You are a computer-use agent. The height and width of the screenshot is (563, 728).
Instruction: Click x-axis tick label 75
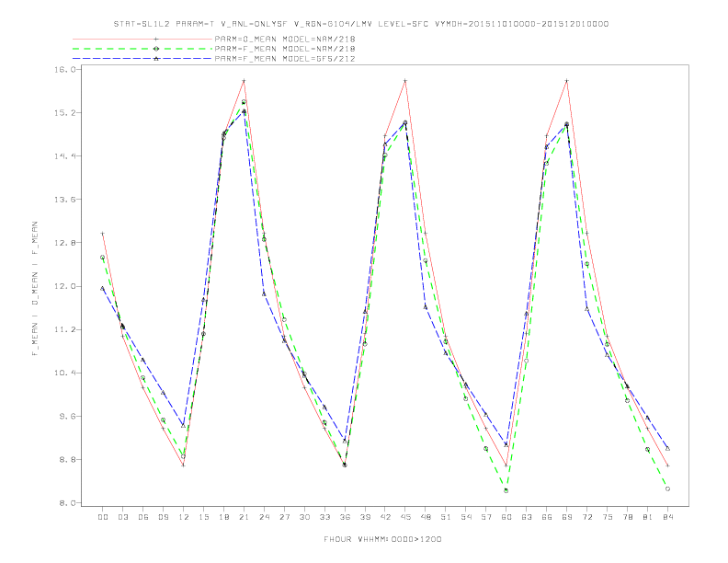coord(608,517)
